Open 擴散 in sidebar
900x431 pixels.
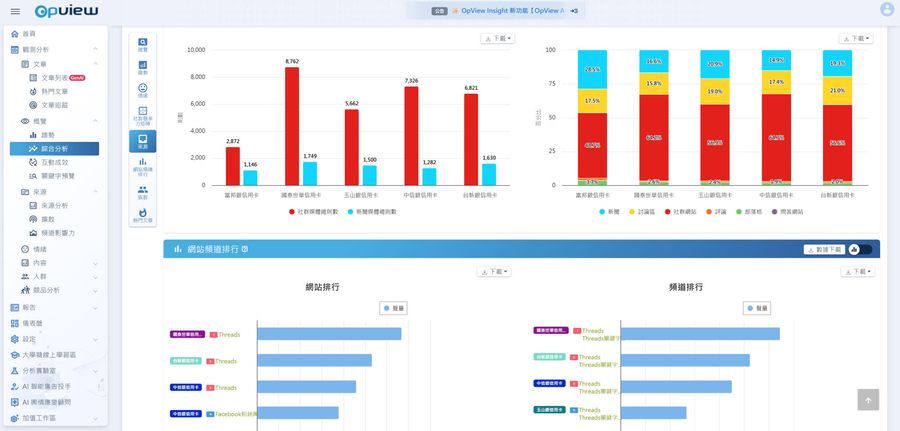pos(57,219)
